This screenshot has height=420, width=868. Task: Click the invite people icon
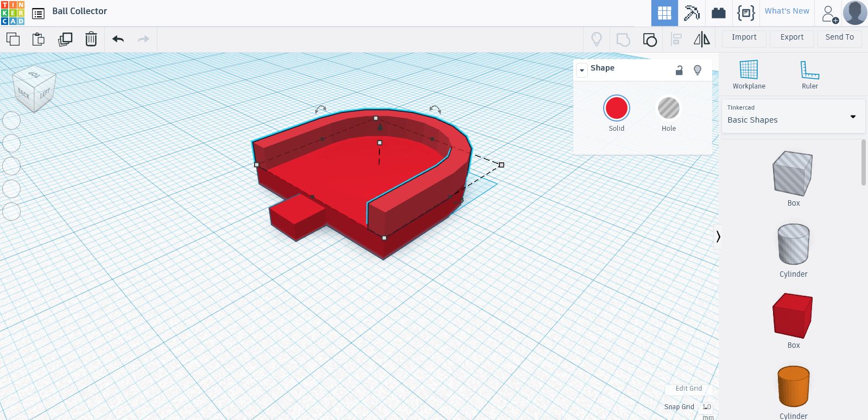click(x=829, y=14)
